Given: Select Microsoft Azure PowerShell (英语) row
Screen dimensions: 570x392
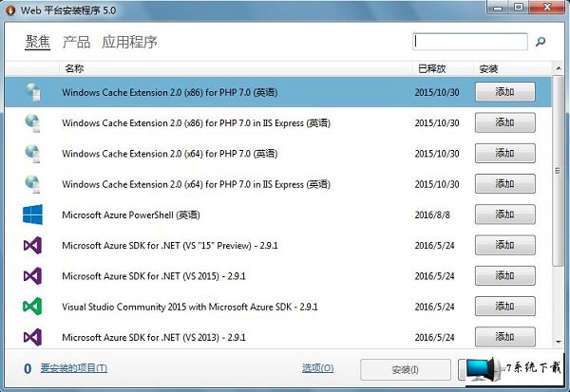Looking at the screenshot, I should point(278,215).
